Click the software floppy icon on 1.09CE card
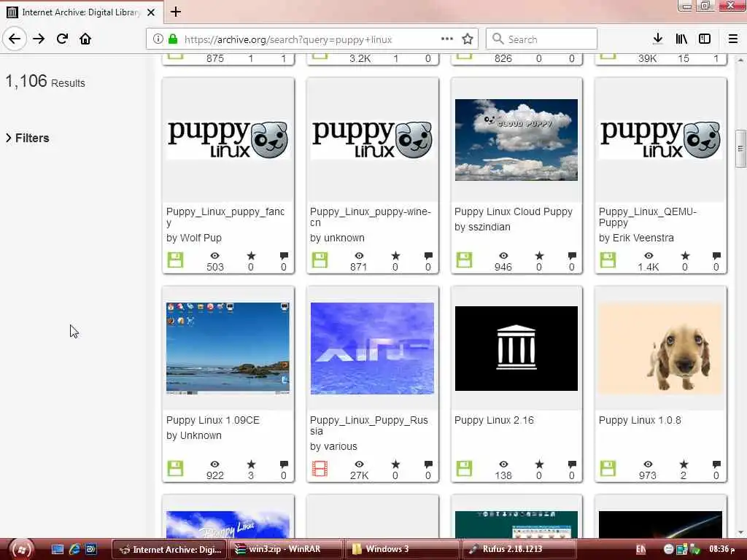The height and width of the screenshot is (560, 747). point(175,469)
